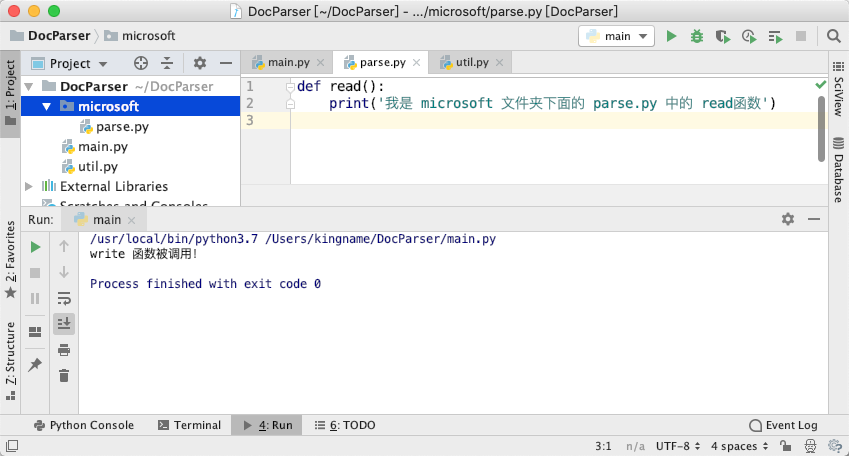
Task: Collapse all in Project panel
Action: [167, 63]
